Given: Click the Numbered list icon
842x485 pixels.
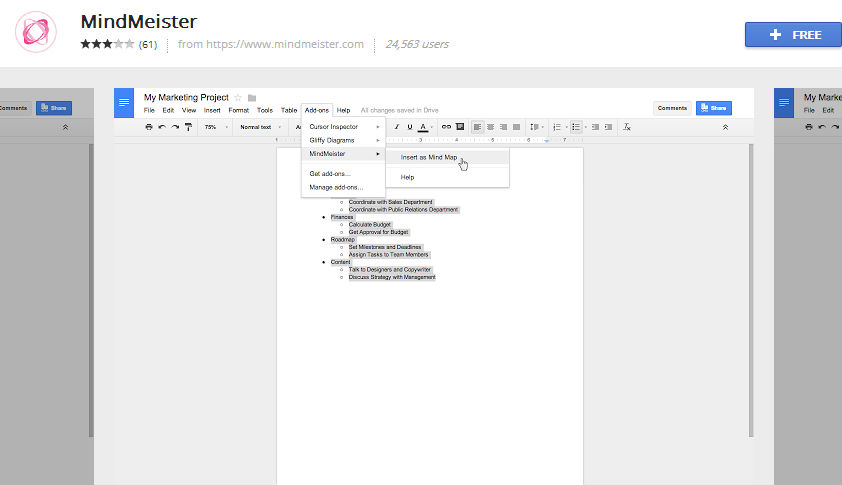Looking at the screenshot, I should [x=557, y=127].
